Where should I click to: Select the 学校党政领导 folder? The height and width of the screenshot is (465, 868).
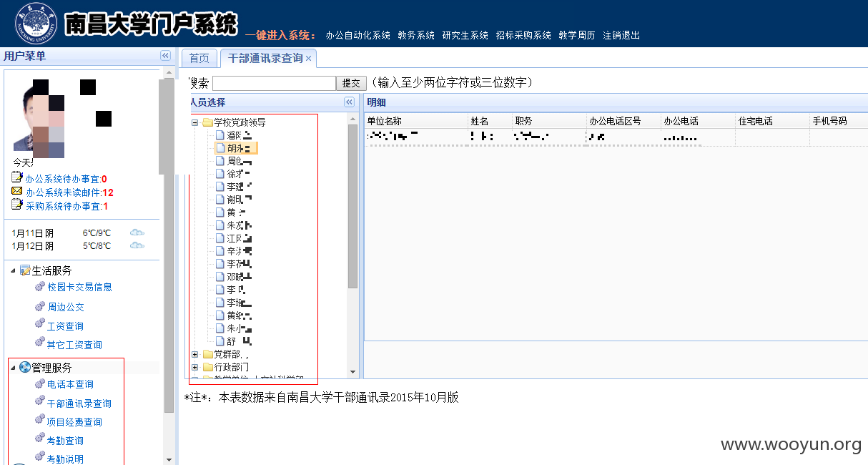pyautogui.click(x=240, y=122)
